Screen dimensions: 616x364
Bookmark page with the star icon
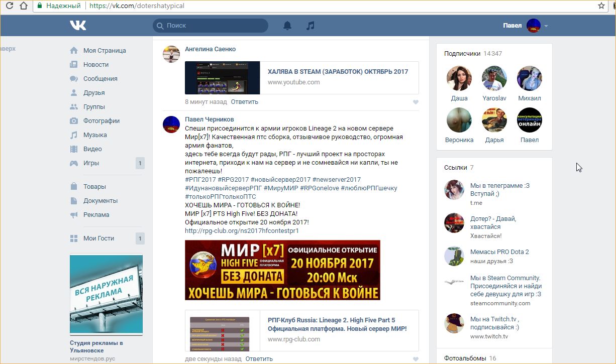pos(601,6)
